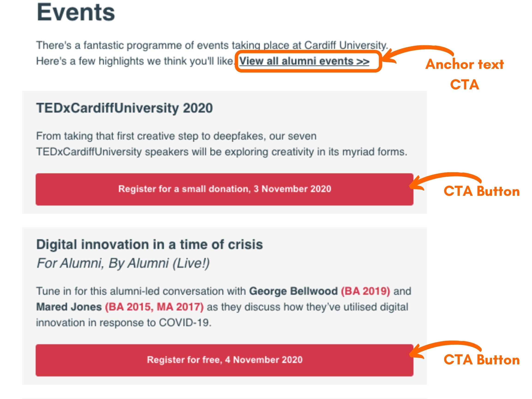532x399 pixels.
Task: Click the TEDx description mentioning deepfakes
Action: (222, 144)
